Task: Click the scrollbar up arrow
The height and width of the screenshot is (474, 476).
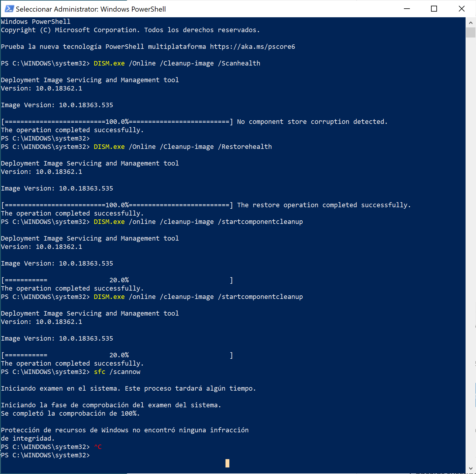Action: point(471,23)
